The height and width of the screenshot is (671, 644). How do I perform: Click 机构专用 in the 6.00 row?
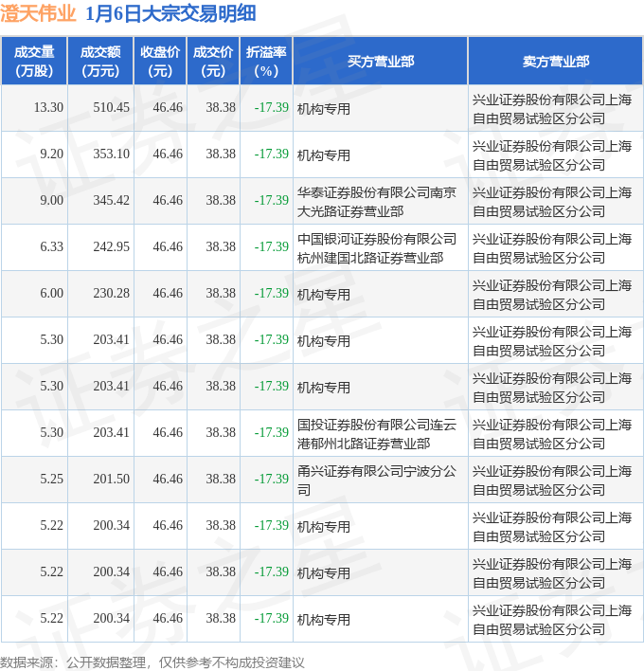coord(324,295)
